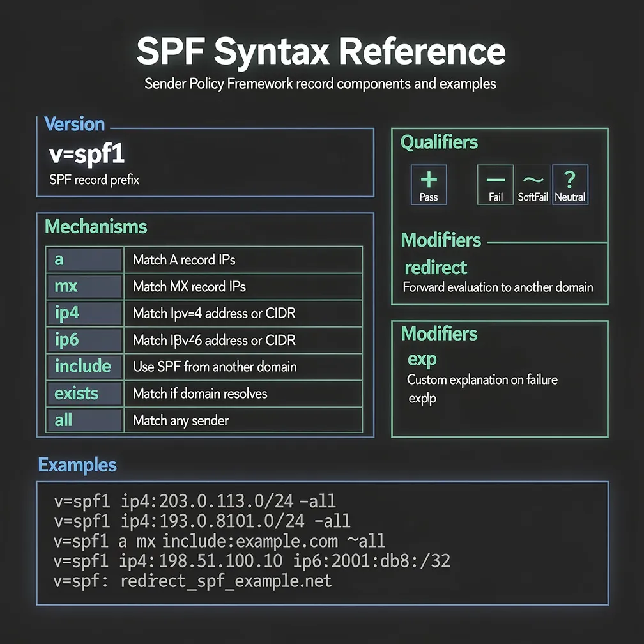Click the tilde SoftFail qualifier tile
The height and width of the screenshot is (644, 644).
point(533,185)
